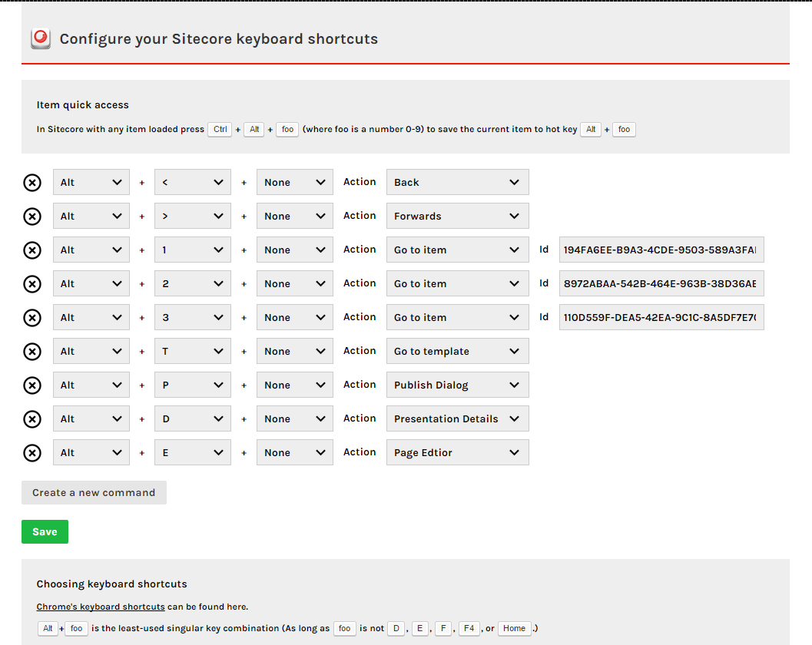Click the Id field starting with 194FA6EE
The height and width of the screenshot is (645, 812).
pos(661,250)
